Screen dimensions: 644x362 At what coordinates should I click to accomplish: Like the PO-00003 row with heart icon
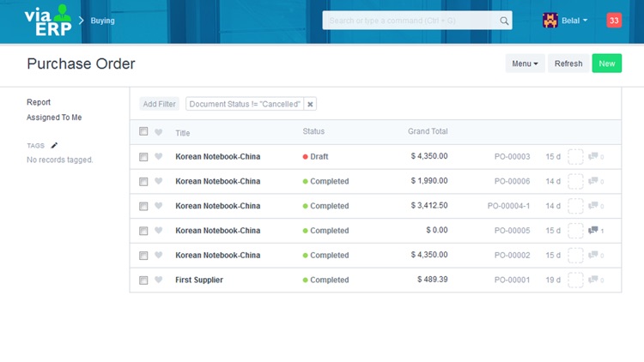(x=159, y=156)
